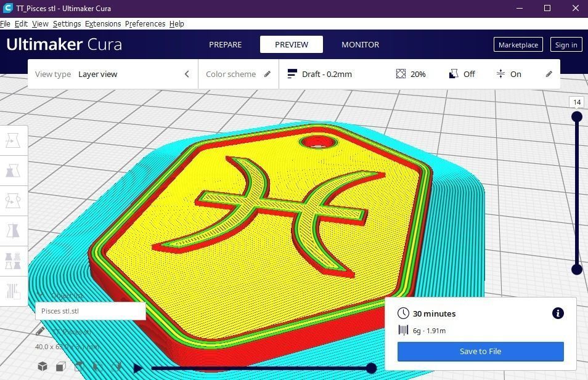Open the Marketplace

[x=518, y=44]
